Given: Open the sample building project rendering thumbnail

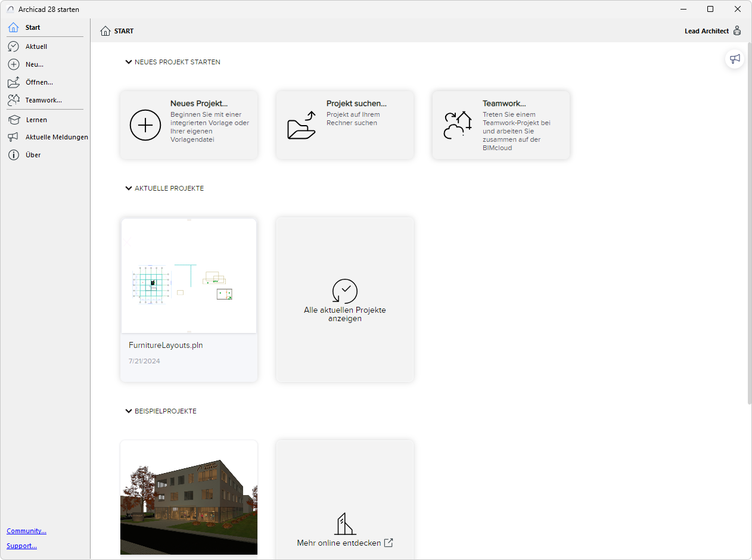Looking at the screenshot, I should (189, 498).
